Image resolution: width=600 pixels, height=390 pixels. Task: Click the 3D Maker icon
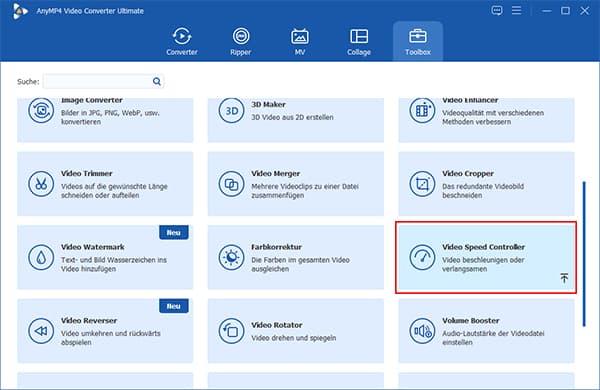click(x=232, y=110)
